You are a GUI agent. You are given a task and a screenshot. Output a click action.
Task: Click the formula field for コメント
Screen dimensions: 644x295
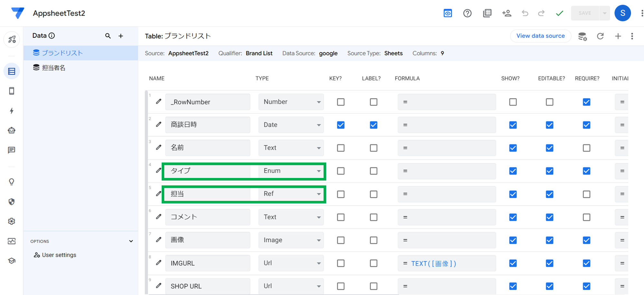pos(447,217)
